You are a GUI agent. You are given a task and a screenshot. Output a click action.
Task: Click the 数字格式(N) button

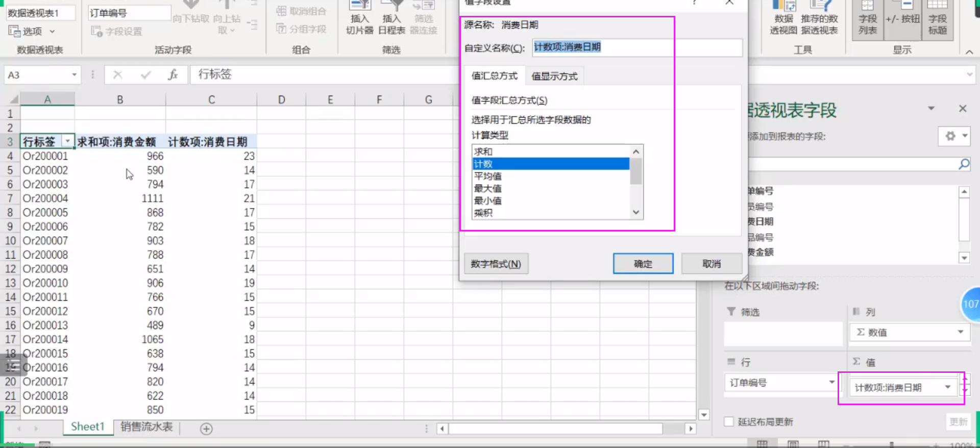tap(496, 264)
